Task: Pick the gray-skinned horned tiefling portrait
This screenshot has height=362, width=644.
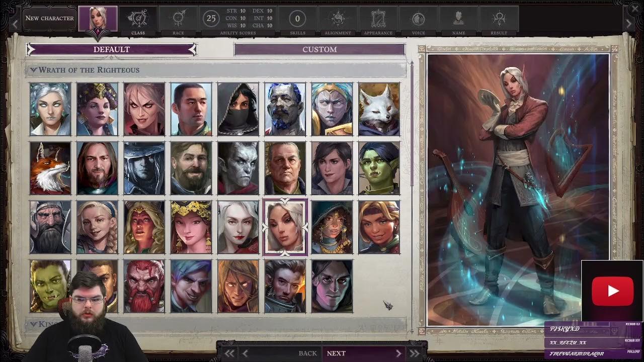Action: pyautogui.click(x=238, y=168)
